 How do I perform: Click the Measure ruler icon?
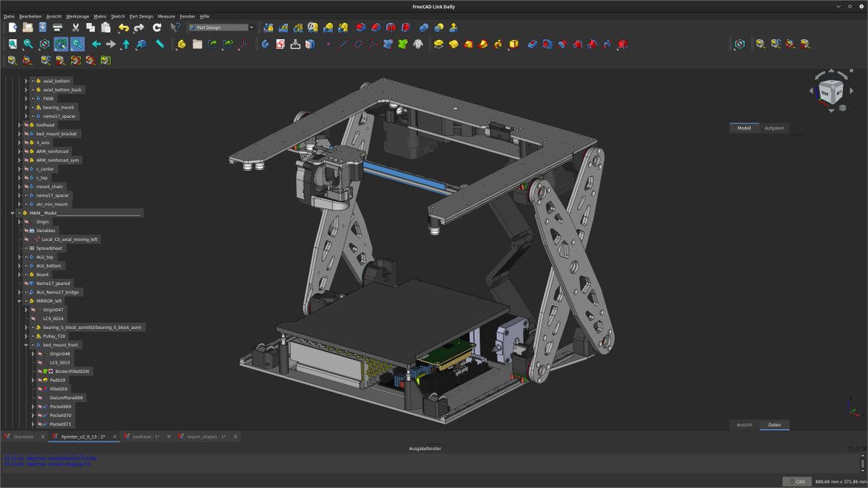160,44
